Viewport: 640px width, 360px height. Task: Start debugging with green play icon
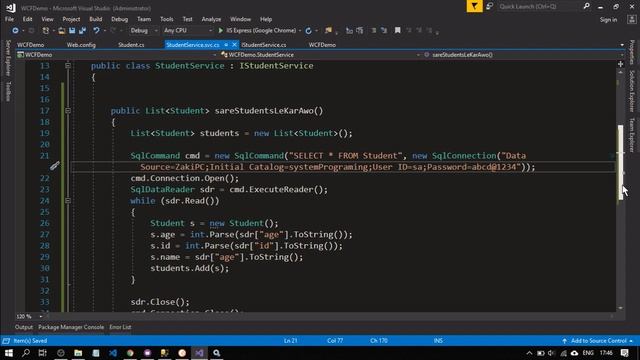tap(220, 31)
